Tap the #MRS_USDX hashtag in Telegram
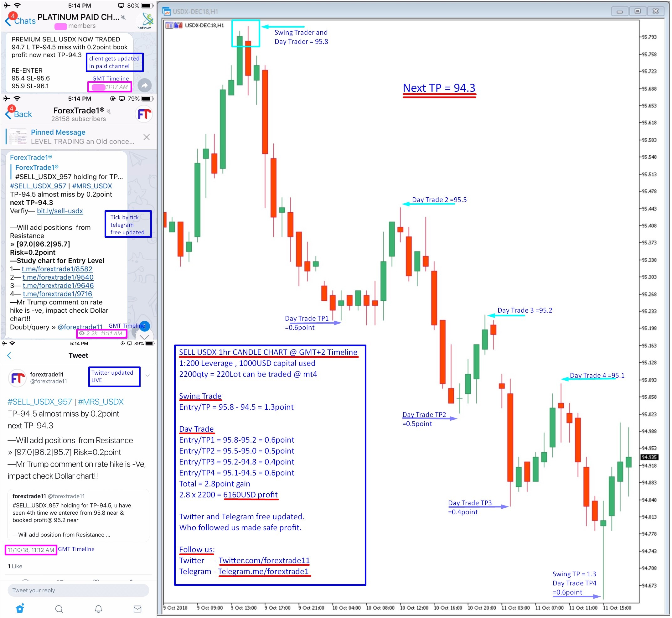672x618 pixels. click(92, 186)
